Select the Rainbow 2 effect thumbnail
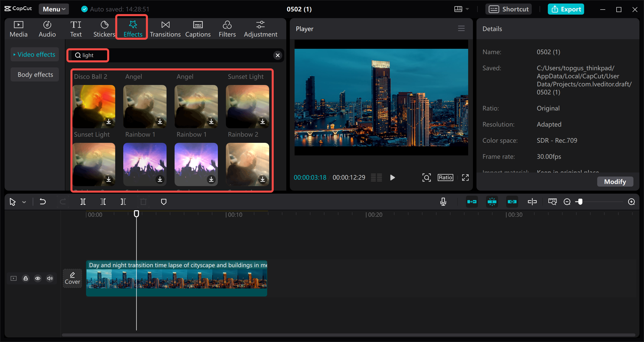Screen dimensions: 644x342 pos(247,164)
